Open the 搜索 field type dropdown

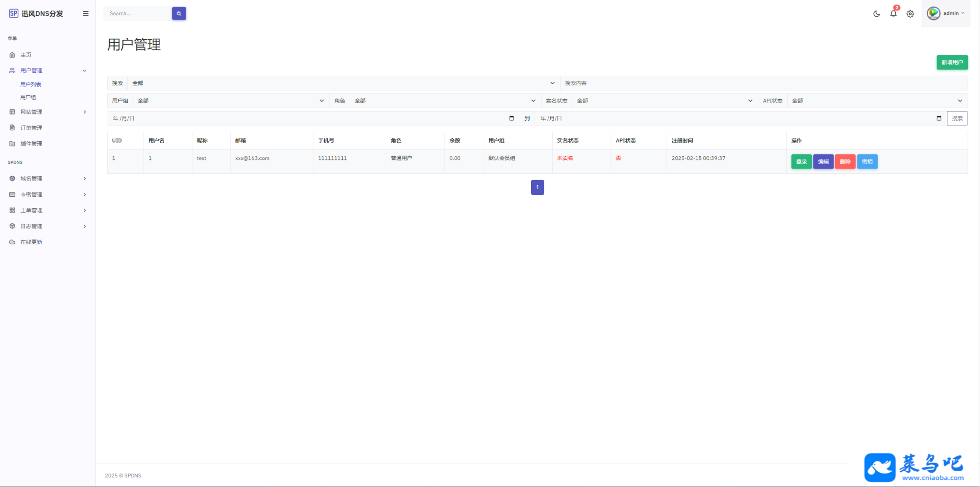click(x=344, y=83)
